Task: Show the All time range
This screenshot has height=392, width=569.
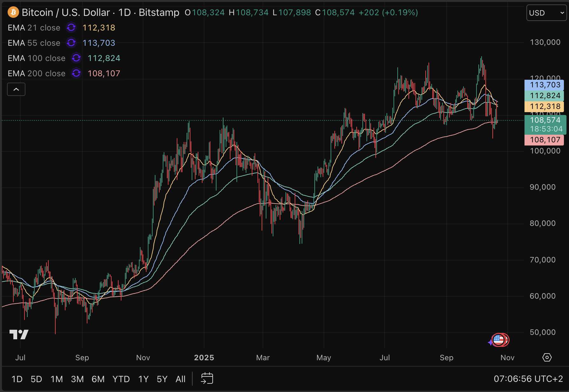Action: pyautogui.click(x=180, y=379)
